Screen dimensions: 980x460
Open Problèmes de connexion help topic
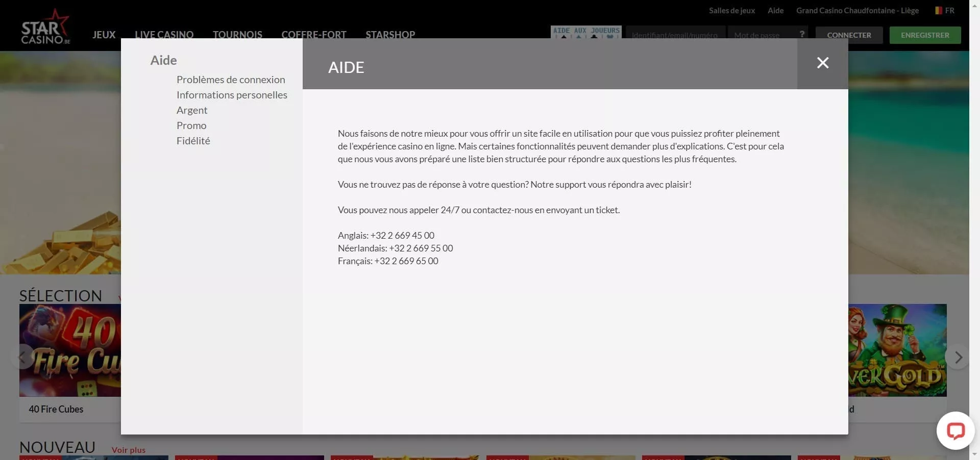coord(231,80)
